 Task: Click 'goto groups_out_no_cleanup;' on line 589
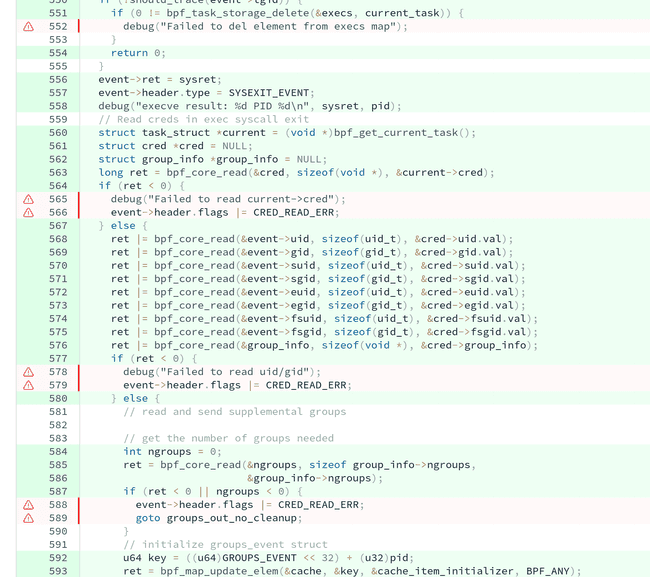(219, 518)
